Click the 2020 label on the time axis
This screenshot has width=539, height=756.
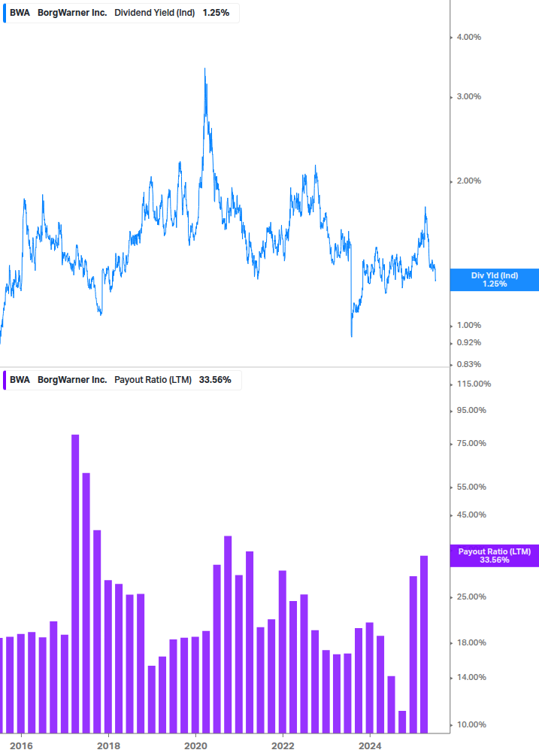(x=195, y=746)
